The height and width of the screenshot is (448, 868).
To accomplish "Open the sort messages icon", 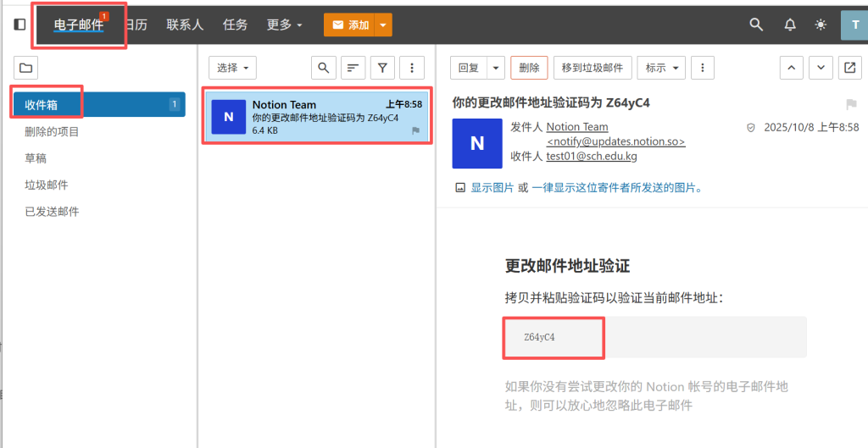I will click(353, 68).
